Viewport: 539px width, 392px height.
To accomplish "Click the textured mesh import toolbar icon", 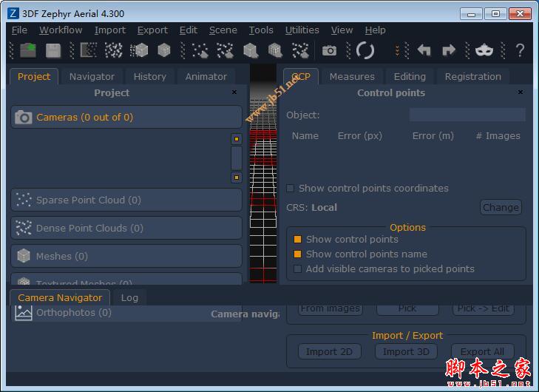I will coord(275,51).
